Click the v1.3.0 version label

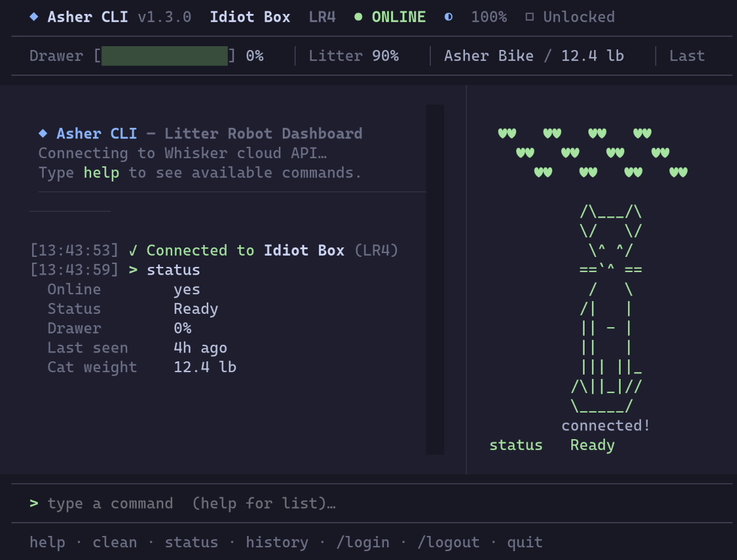point(164,17)
